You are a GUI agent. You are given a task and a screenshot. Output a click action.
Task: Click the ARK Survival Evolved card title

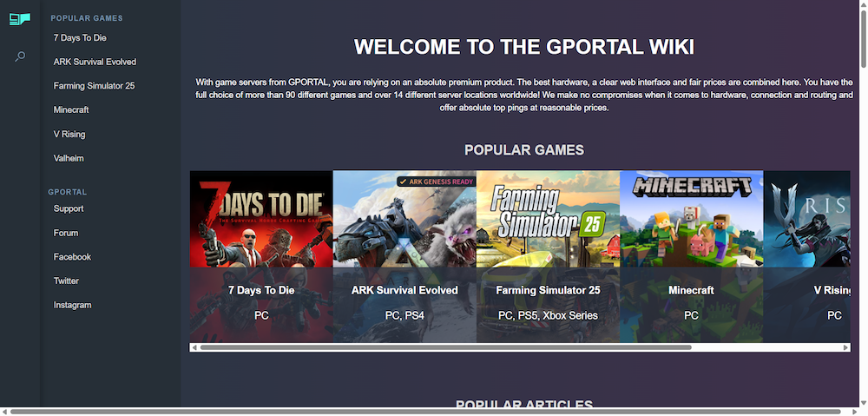coord(404,290)
